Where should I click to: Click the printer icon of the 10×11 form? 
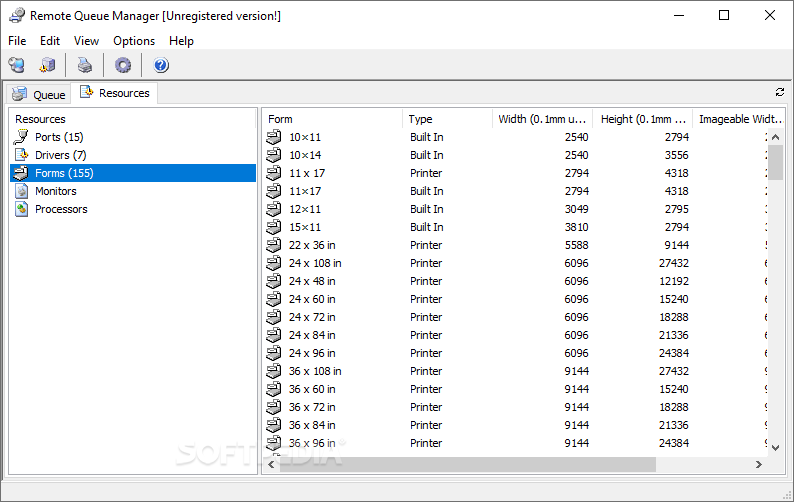point(273,137)
